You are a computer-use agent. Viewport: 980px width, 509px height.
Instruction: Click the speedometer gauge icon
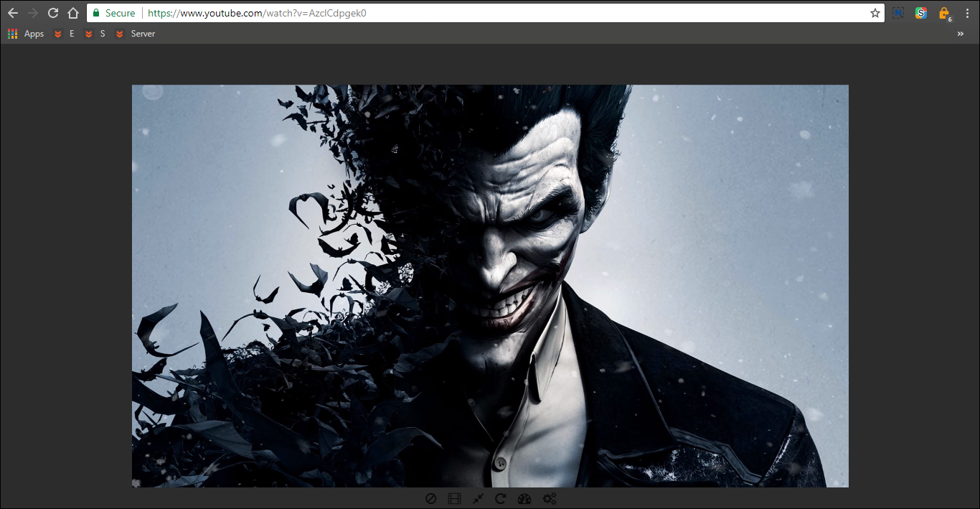point(524,499)
